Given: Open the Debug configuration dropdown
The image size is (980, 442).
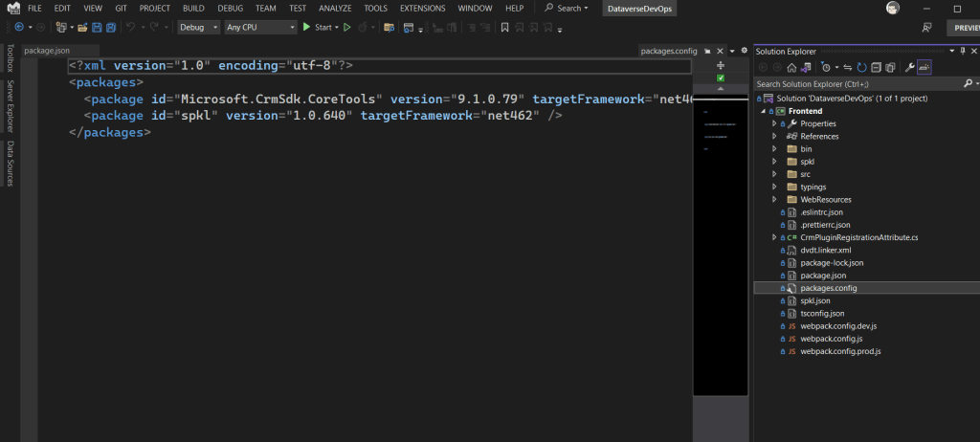Looking at the screenshot, I should tap(199, 27).
